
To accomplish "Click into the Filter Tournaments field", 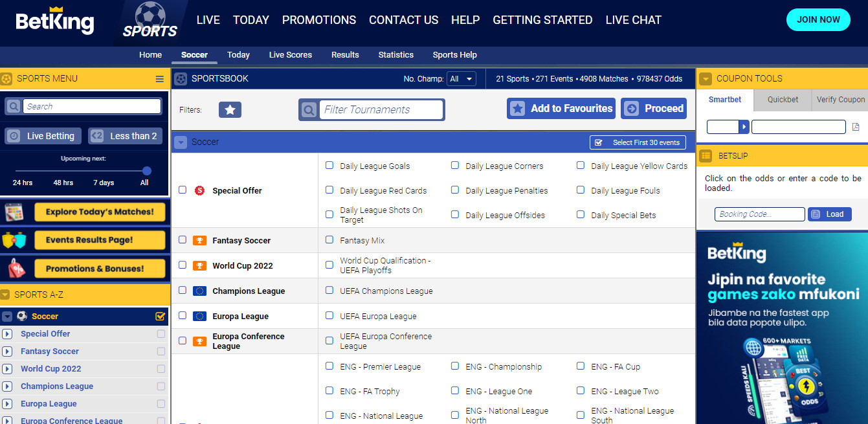I will click(381, 110).
